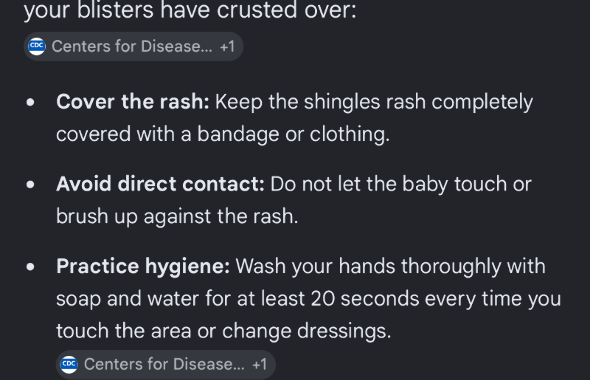Click the phrase 'Wash your hands thoroughly with'

[391, 266]
